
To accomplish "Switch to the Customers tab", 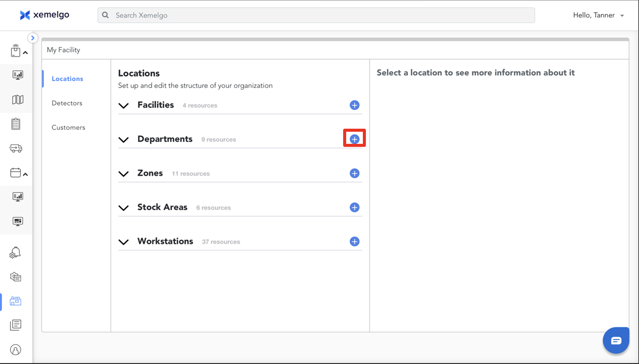I will pyautogui.click(x=68, y=127).
